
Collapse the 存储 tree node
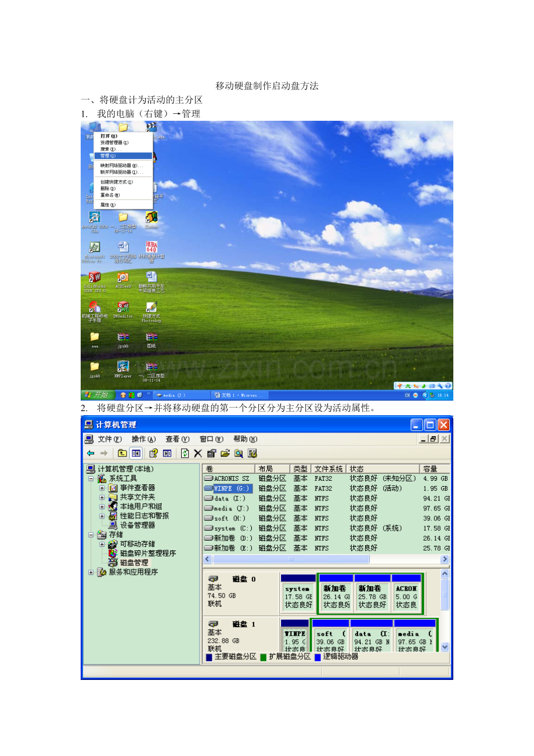click(91, 534)
